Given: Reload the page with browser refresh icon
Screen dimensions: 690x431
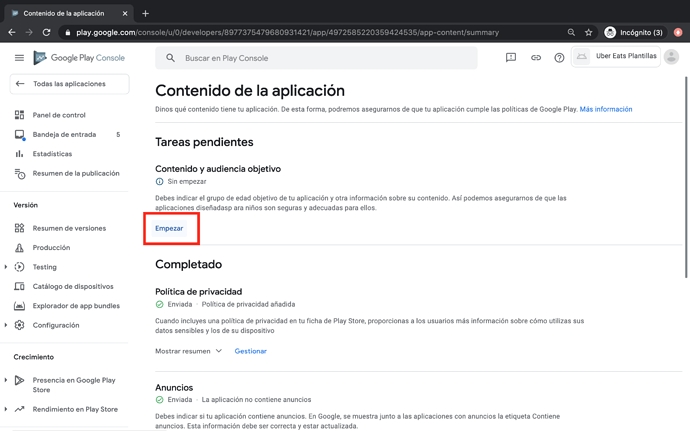Looking at the screenshot, I should pyautogui.click(x=46, y=32).
